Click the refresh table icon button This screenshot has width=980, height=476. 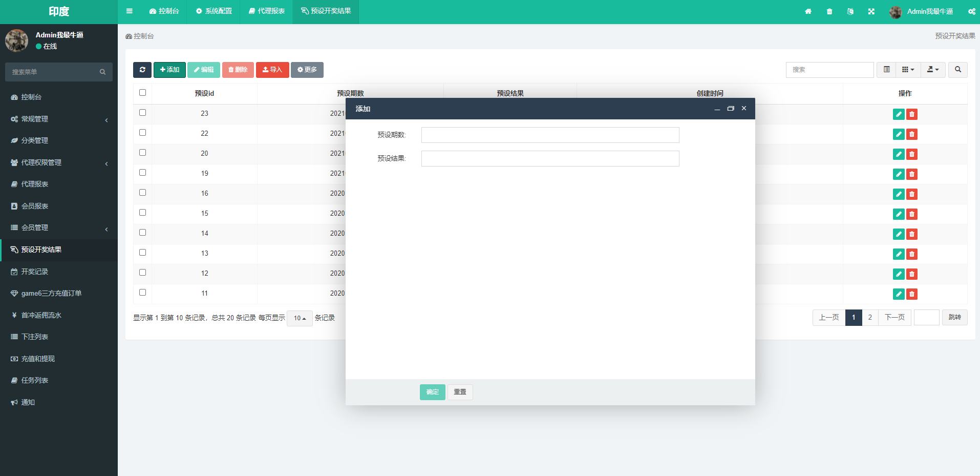pos(142,70)
